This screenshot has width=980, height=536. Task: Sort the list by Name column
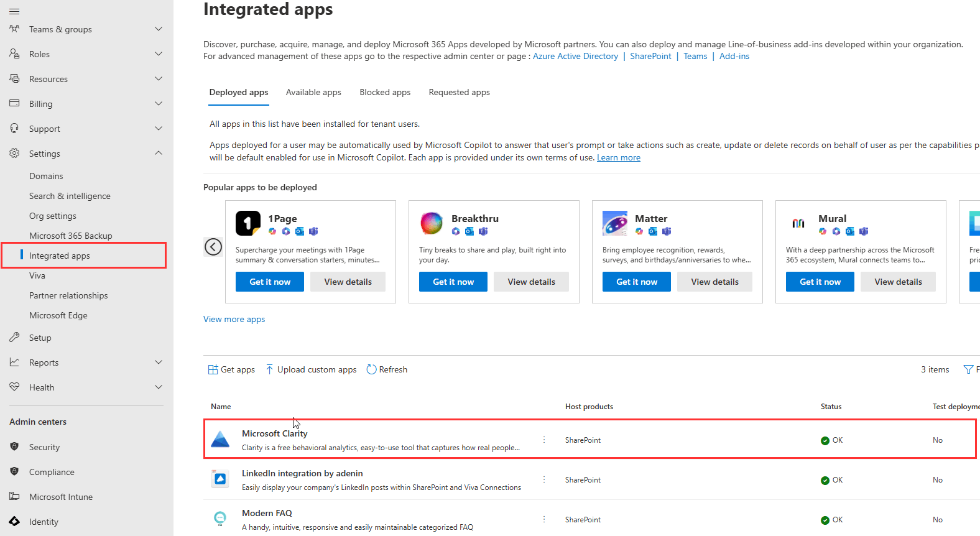(x=221, y=407)
